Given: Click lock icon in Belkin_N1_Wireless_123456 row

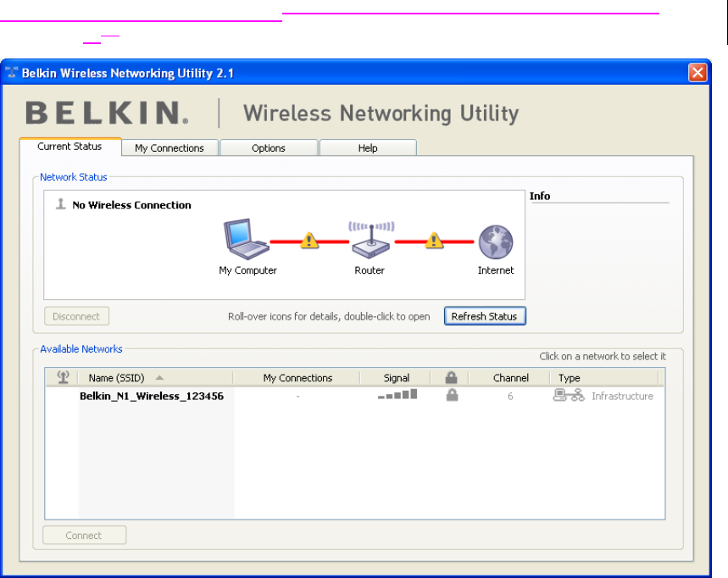Looking at the screenshot, I should point(452,395).
